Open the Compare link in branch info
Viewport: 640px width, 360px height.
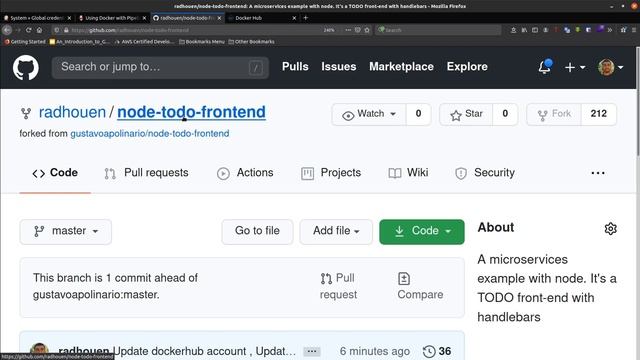pyautogui.click(x=420, y=286)
